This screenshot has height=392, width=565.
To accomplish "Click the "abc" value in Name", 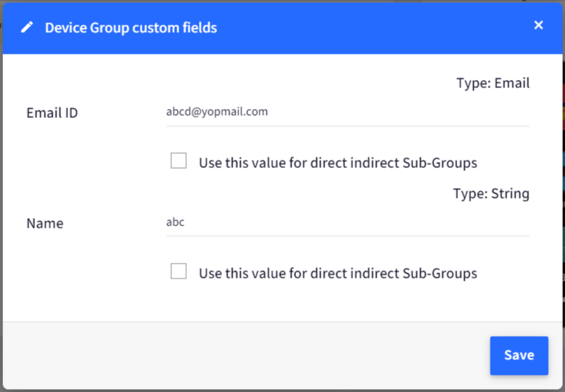I will (x=175, y=223).
